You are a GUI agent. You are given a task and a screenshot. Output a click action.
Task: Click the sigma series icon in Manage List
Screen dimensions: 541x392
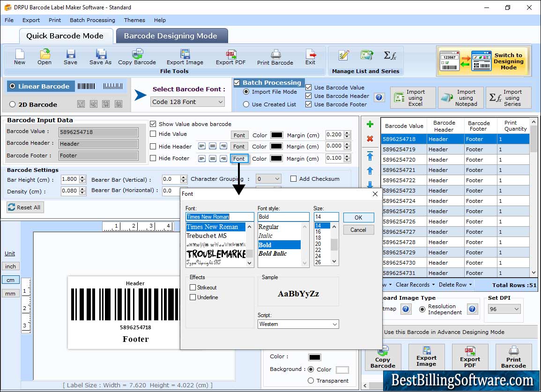coord(390,55)
